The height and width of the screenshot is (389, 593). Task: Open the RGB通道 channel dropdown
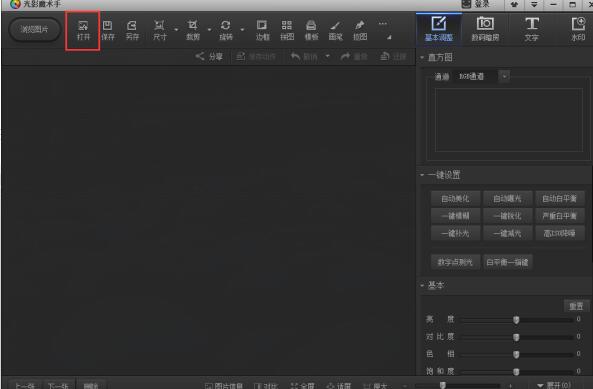504,76
